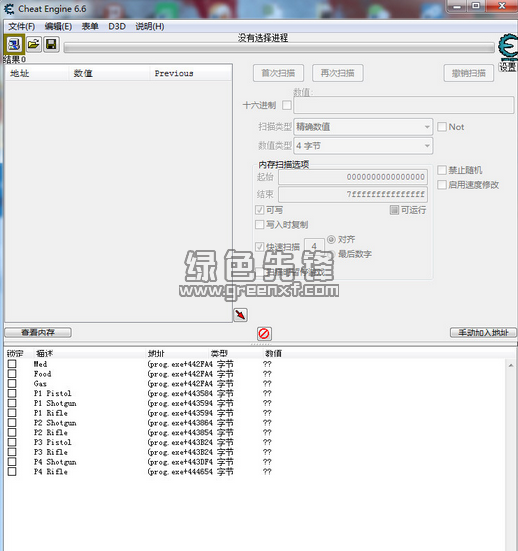
Task: Click the 查看内存 memory view button
Action: (38, 332)
